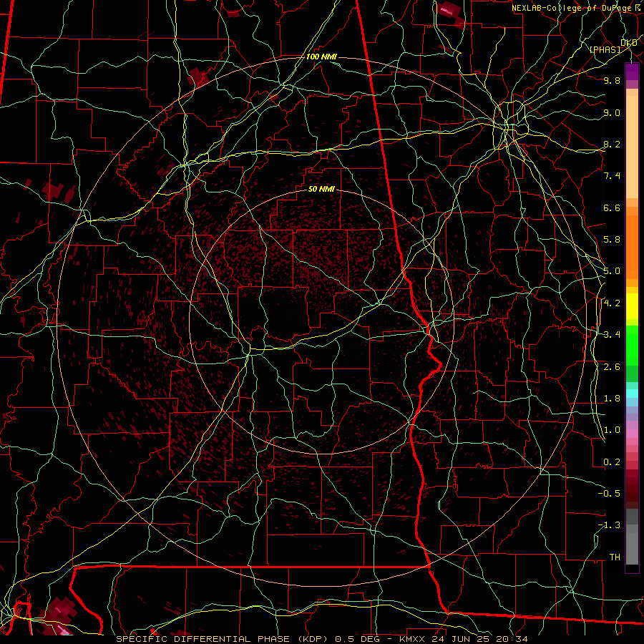Click the 1.8 scale value

[x=612, y=399]
